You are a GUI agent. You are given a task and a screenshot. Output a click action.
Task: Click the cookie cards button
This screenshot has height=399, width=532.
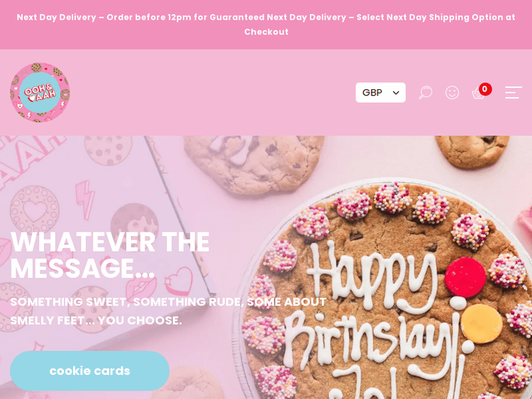coord(89,371)
